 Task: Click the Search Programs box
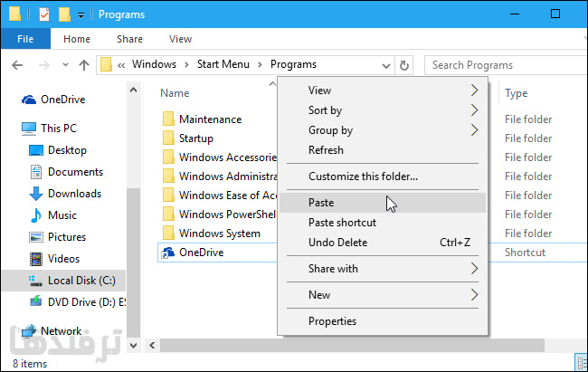(x=507, y=65)
